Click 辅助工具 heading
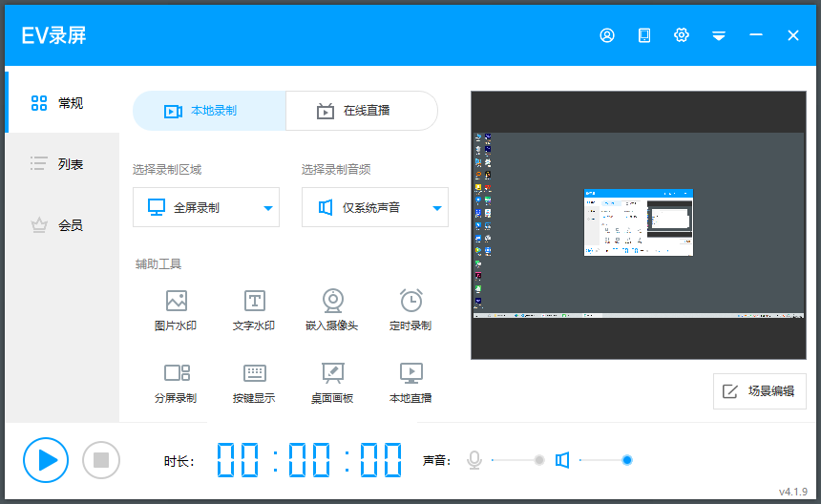Viewport: 821px width, 504px height. (158, 264)
